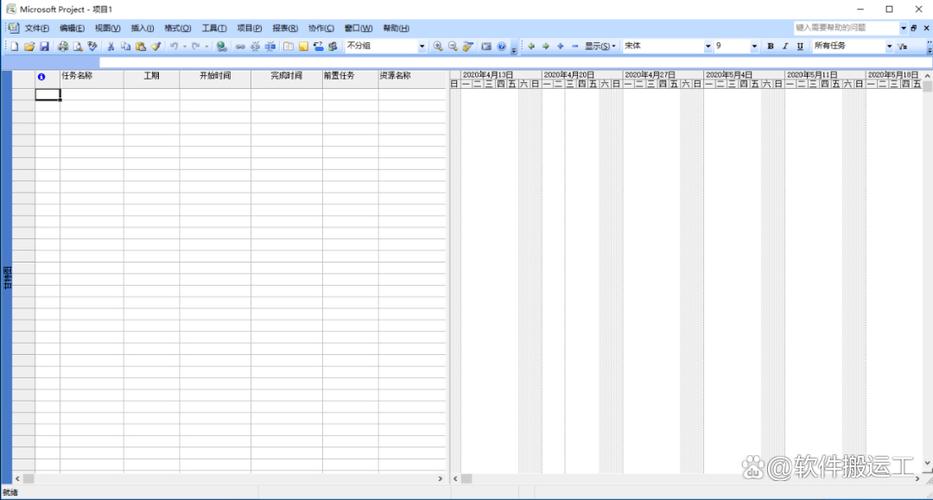Toggle Underline formatting
The image size is (933, 500).
800,46
